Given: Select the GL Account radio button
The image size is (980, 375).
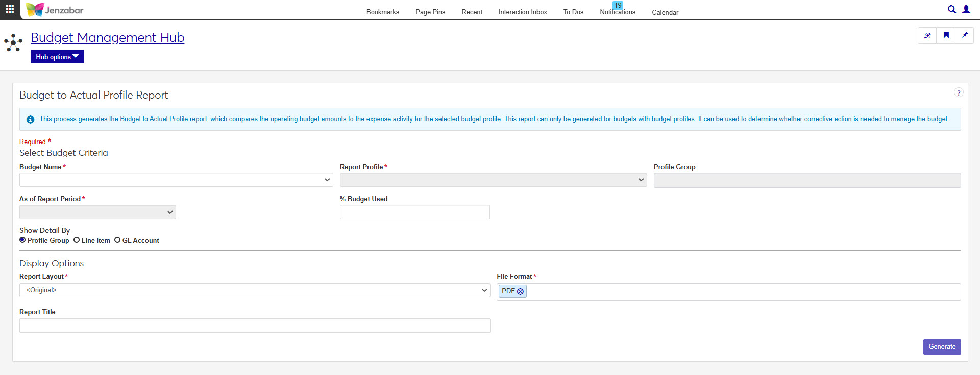Looking at the screenshot, I should pyautogui.click(x=117, y=240).
